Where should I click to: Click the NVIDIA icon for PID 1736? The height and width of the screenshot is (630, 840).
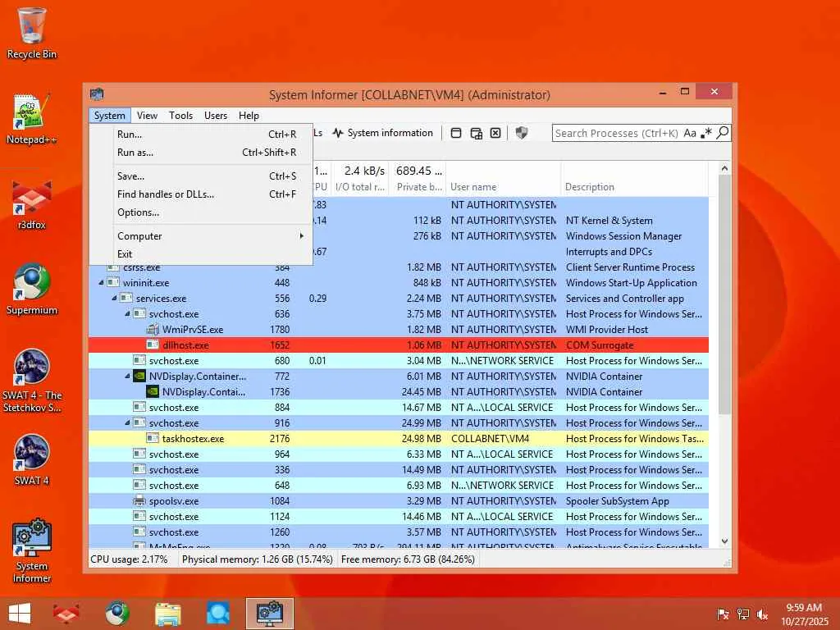click(153, 391)
